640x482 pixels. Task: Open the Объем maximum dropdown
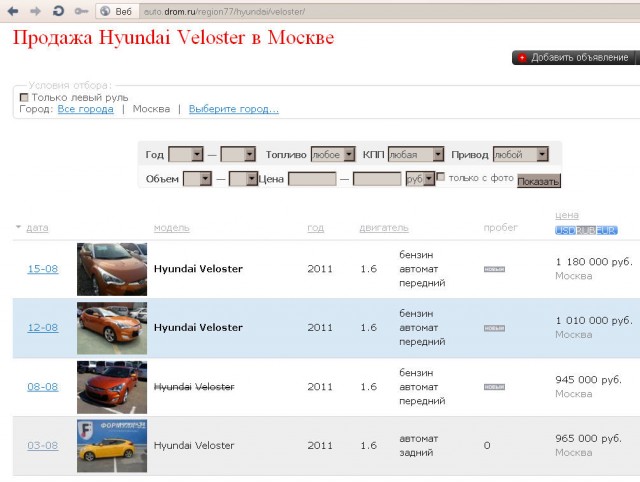(243, 179)
